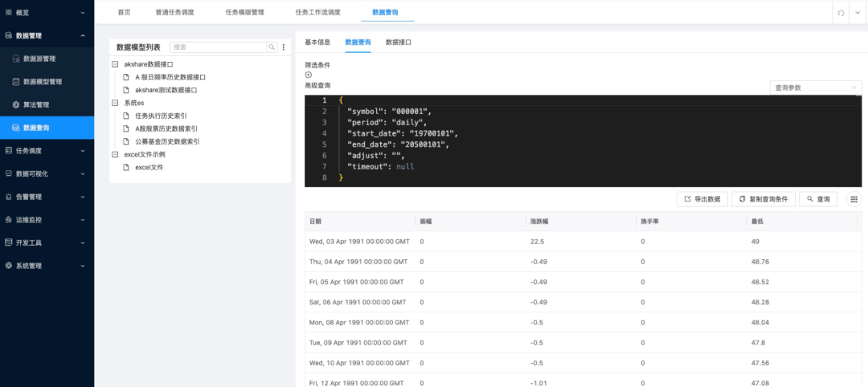This screenshot has width=868, height=387.
Task: Click the 数据源管理 icon in sidebar
Action: [16, 59]
